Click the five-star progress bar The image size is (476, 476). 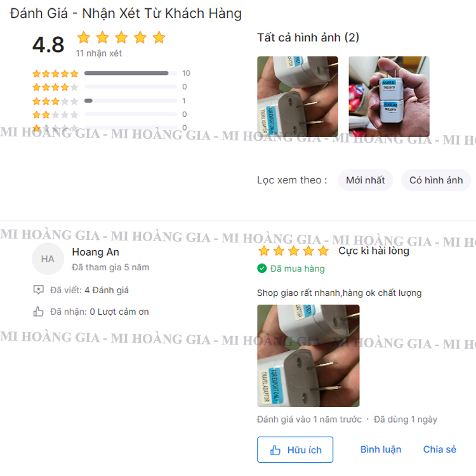131,73
